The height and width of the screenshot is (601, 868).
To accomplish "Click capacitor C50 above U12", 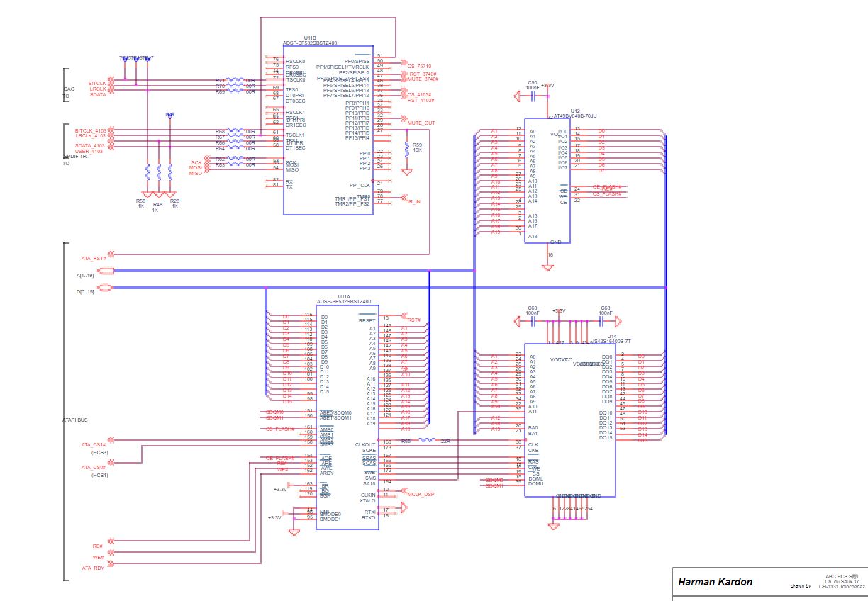I will click(532, 94).
